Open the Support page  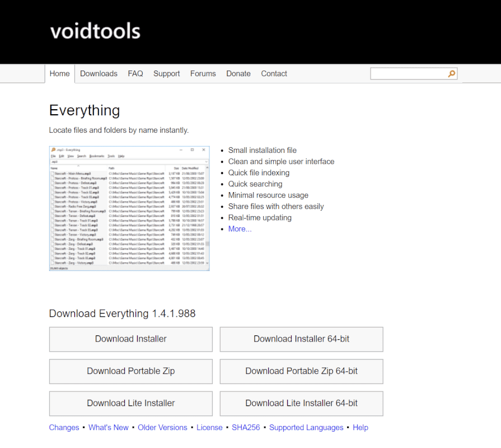coord(166,73)
